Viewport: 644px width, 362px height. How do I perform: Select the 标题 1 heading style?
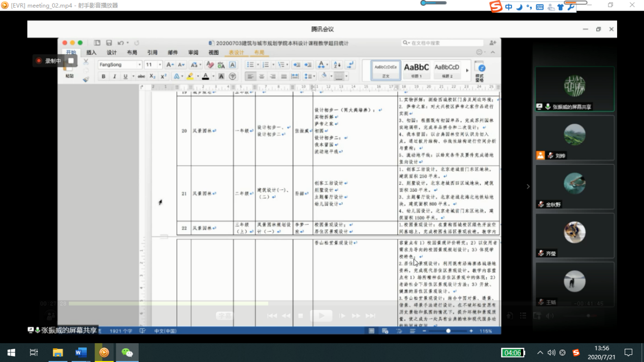coord(416,70)
